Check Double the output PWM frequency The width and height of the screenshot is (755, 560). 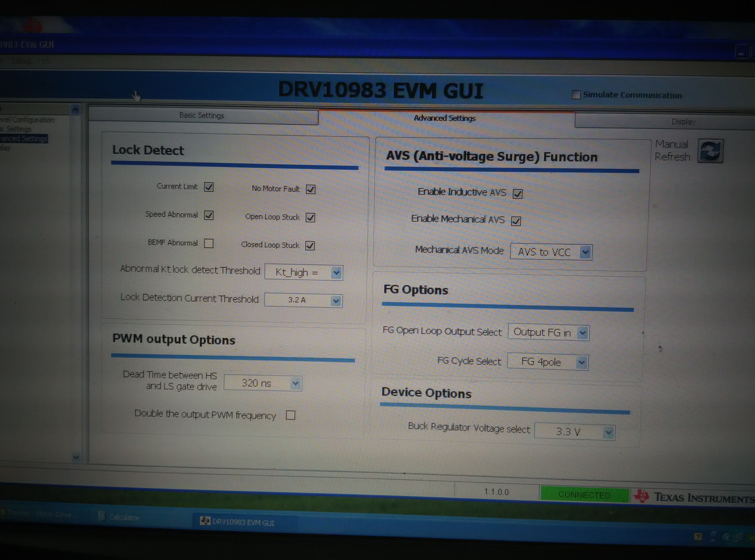point(290,415)
